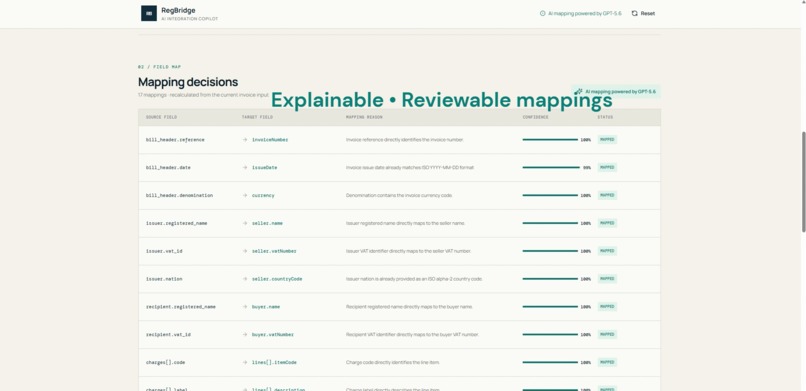Select target field invoiceNumber
This screenshot has height=391, width=806.
pos(270,140)
